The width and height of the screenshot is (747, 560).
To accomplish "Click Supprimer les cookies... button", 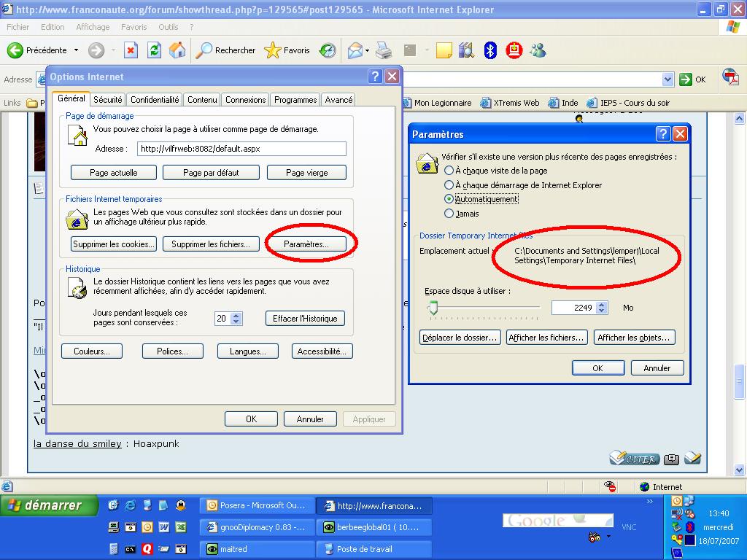I will coord(113,244).
